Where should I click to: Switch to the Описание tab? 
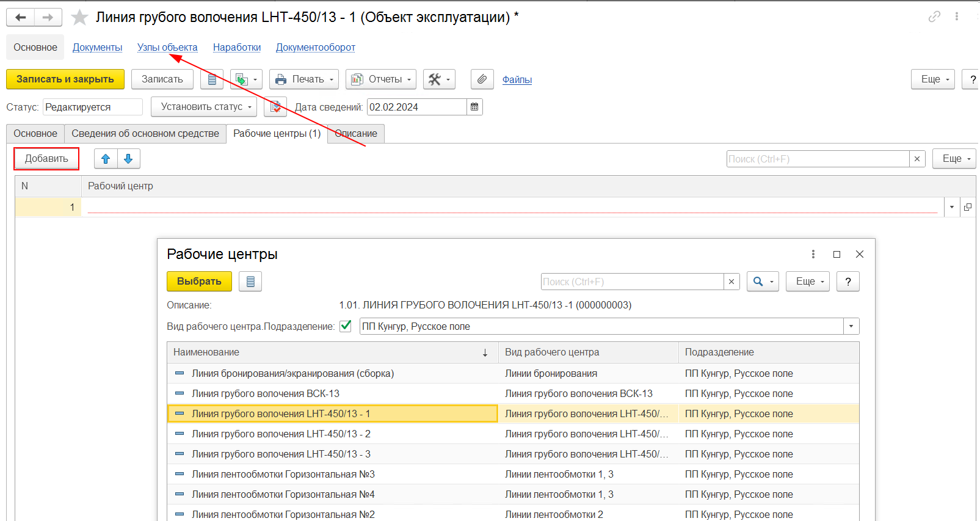pyautogui.click(x=356, y=134)
